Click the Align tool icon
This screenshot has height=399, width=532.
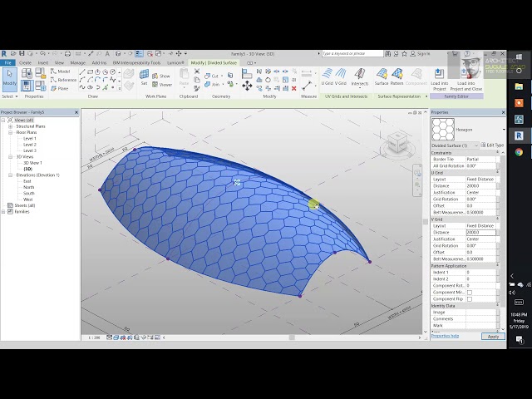pos(247,73)
